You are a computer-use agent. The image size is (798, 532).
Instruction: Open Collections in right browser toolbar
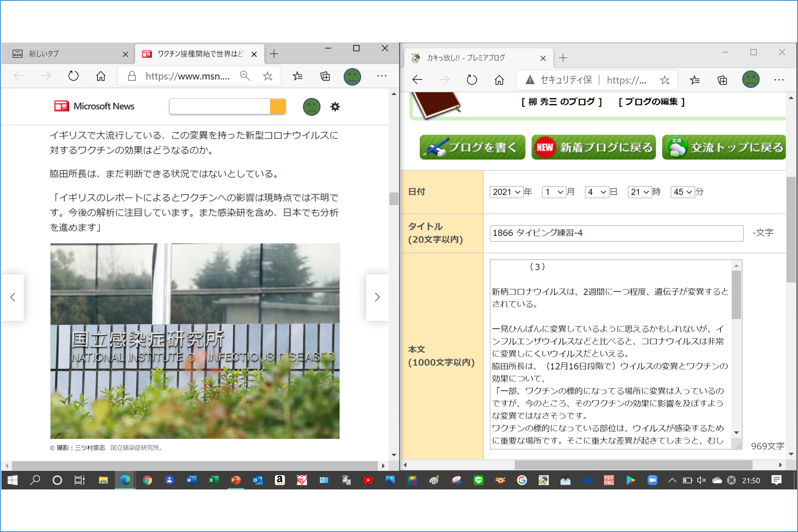(x=722, y=80)
